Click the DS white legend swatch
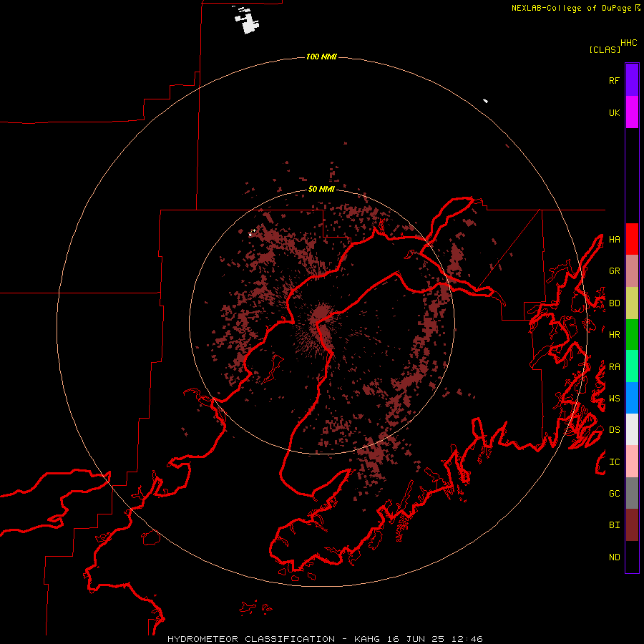The width and height of the screenshot is (644, 644). 632,429
